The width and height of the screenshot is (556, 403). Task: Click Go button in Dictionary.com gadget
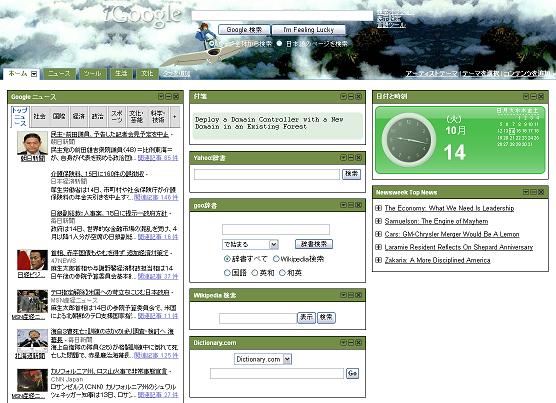(x=352, y=373)
